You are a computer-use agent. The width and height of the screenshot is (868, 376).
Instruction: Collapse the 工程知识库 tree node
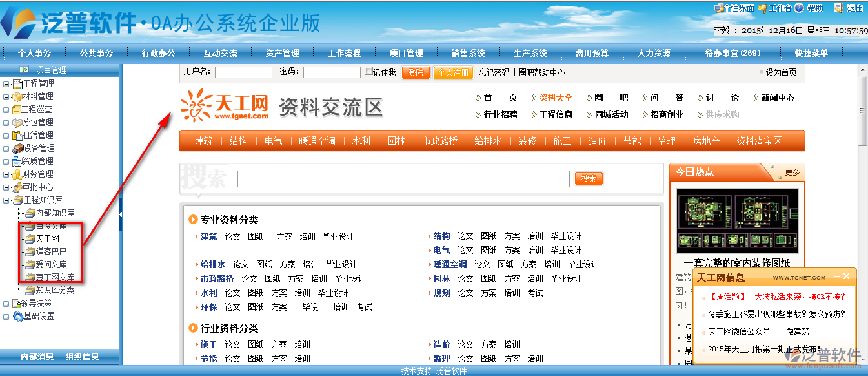coord(6,200)
